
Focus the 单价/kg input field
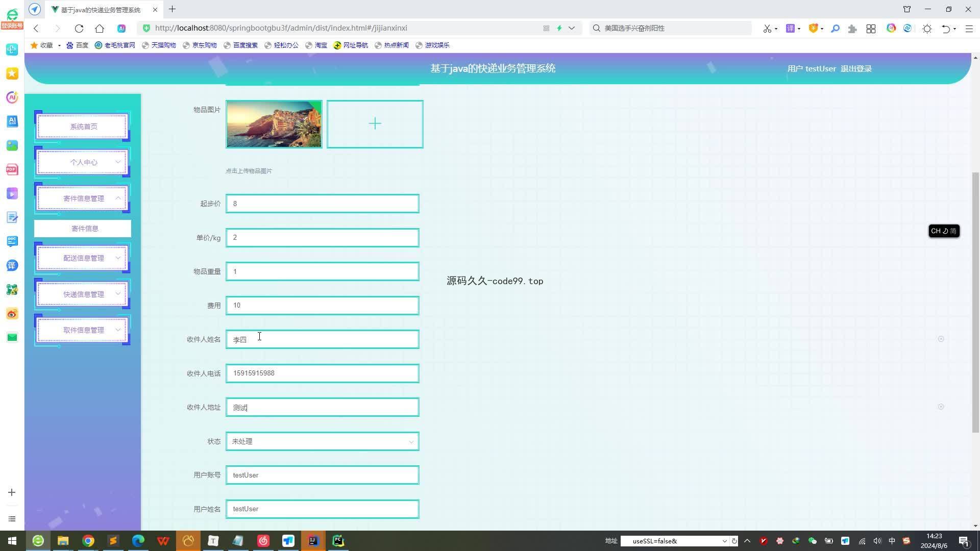[323, 238]
